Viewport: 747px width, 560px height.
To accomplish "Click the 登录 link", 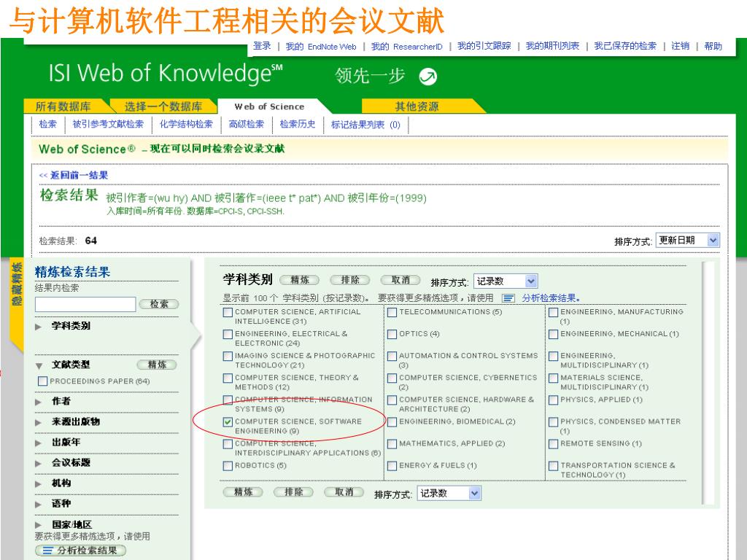I will (x=262, y=46).
